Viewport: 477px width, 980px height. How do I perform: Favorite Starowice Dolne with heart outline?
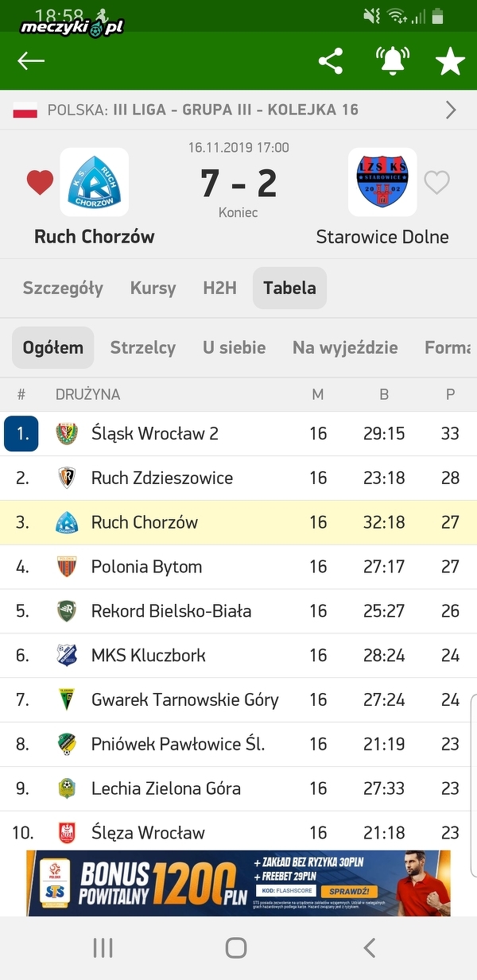pos(436,183)
